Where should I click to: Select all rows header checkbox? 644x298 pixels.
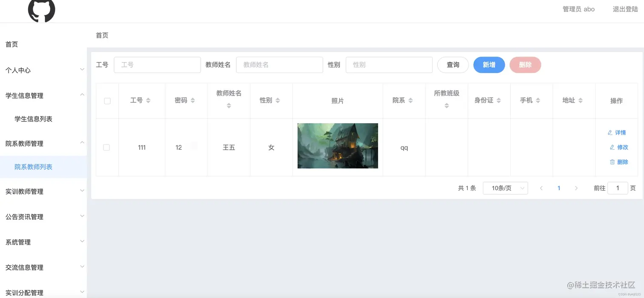click(x=107, y=101)
